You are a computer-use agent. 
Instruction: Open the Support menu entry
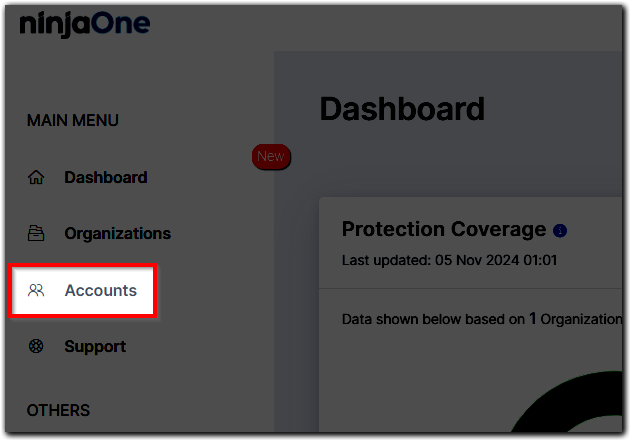tap(95, 347)
